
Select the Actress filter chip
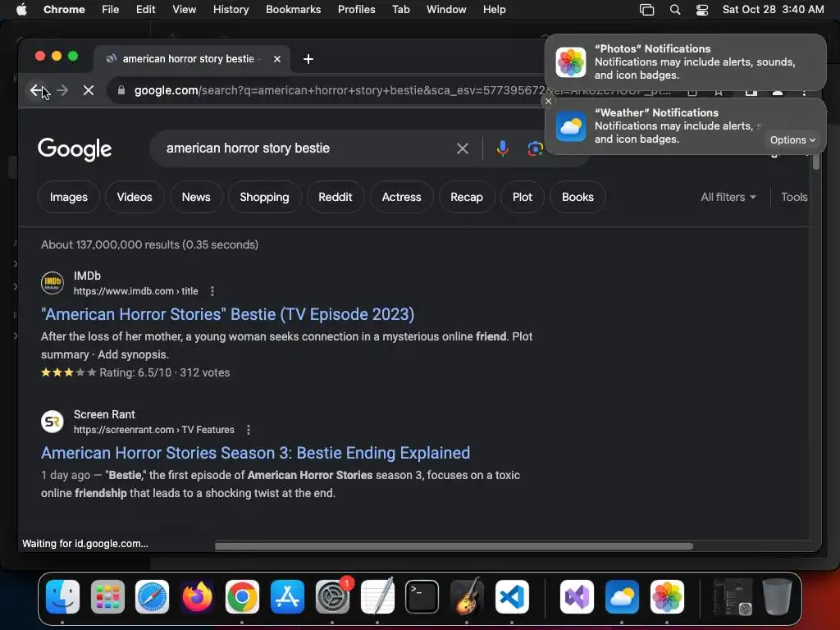click(x=401, y=197)
